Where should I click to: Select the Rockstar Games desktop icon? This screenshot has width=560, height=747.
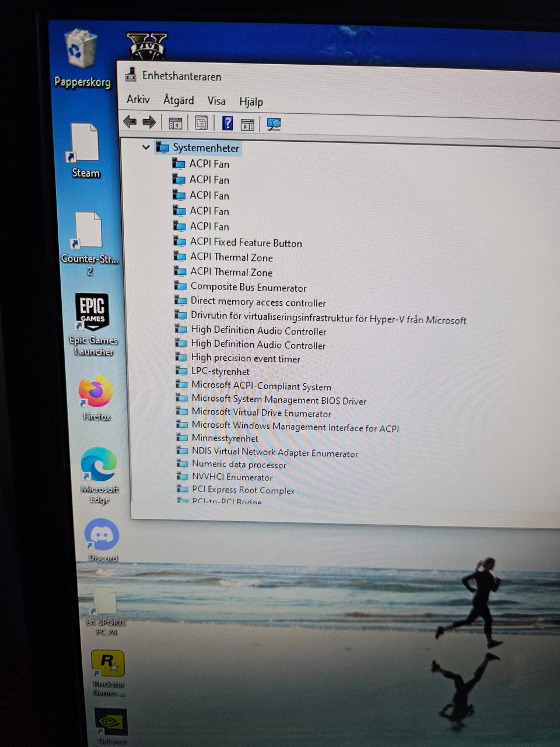click(108, 673)
